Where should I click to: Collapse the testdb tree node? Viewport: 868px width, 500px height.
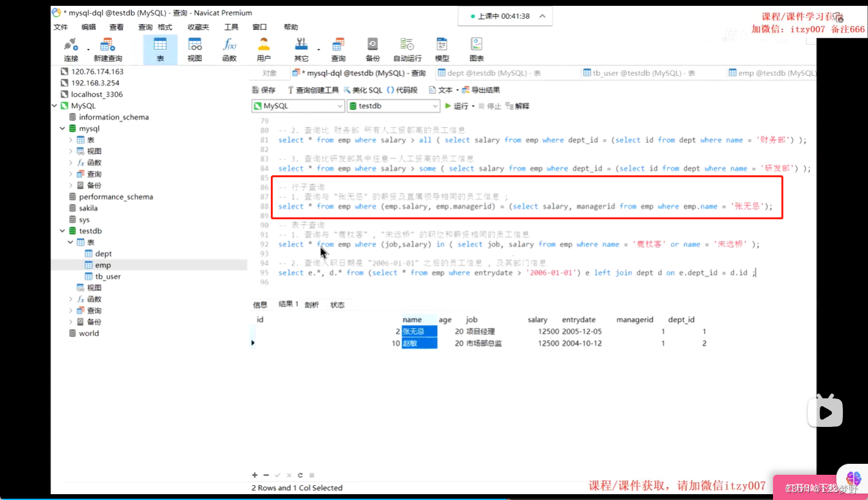(x=63, y=230)
